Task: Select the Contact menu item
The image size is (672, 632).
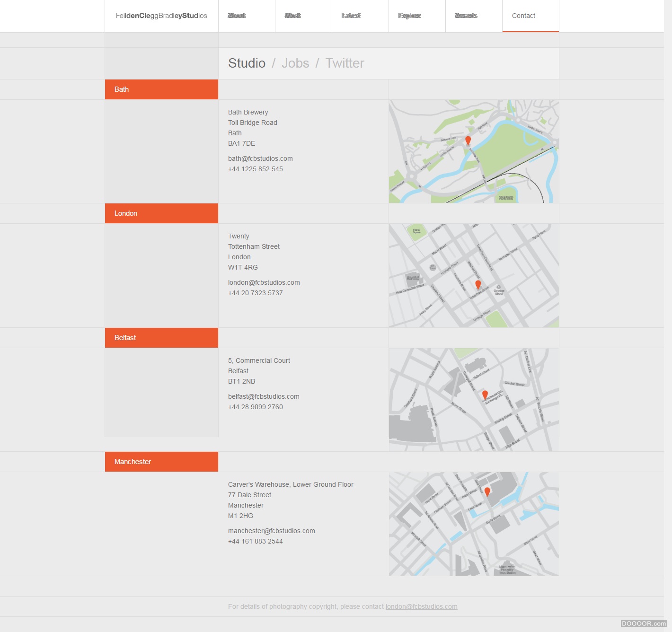Action: (523, 16)
